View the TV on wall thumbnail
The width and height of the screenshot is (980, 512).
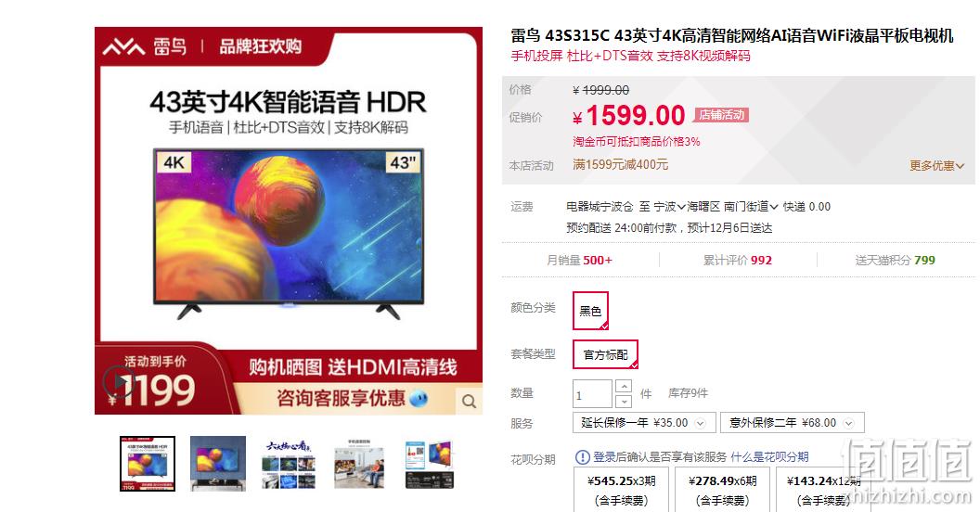pos(217,464)
